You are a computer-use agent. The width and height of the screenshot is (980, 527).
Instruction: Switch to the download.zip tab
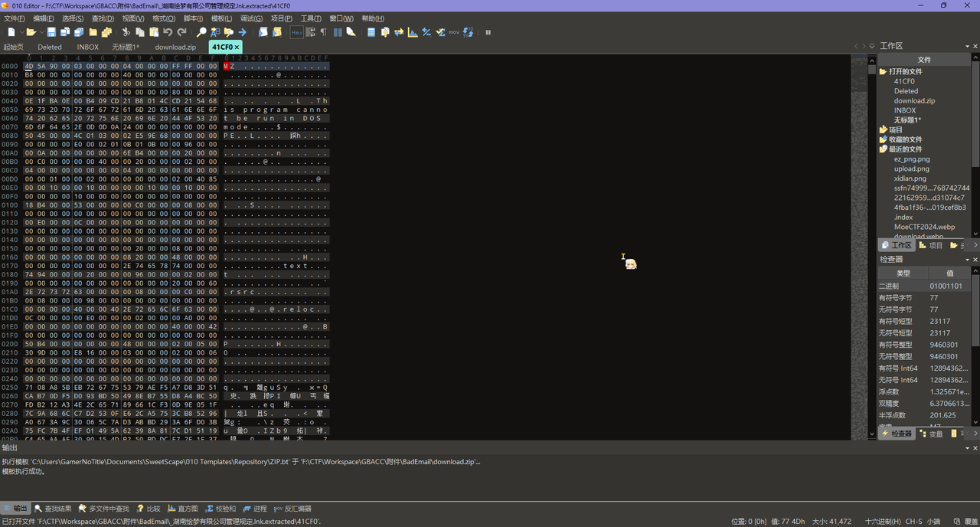point(175,47)
